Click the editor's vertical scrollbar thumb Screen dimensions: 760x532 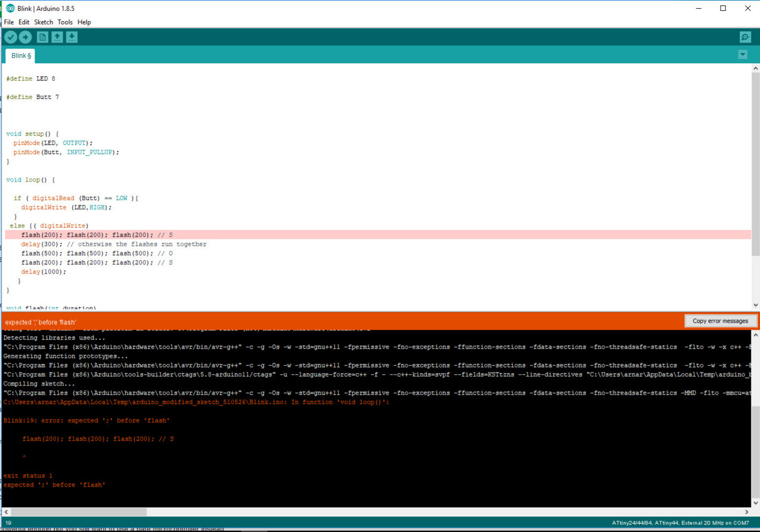coord(755,164)
